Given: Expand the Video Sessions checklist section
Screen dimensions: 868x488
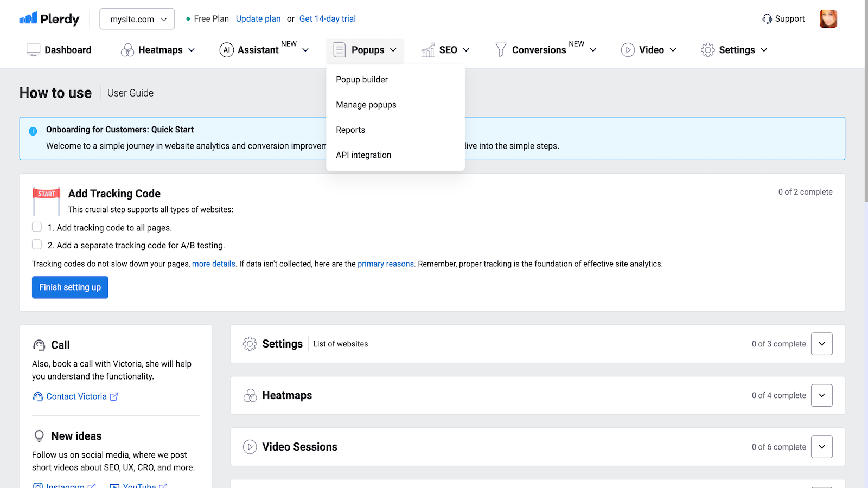Looking at the screenshot, I should [x=821, y=447].
